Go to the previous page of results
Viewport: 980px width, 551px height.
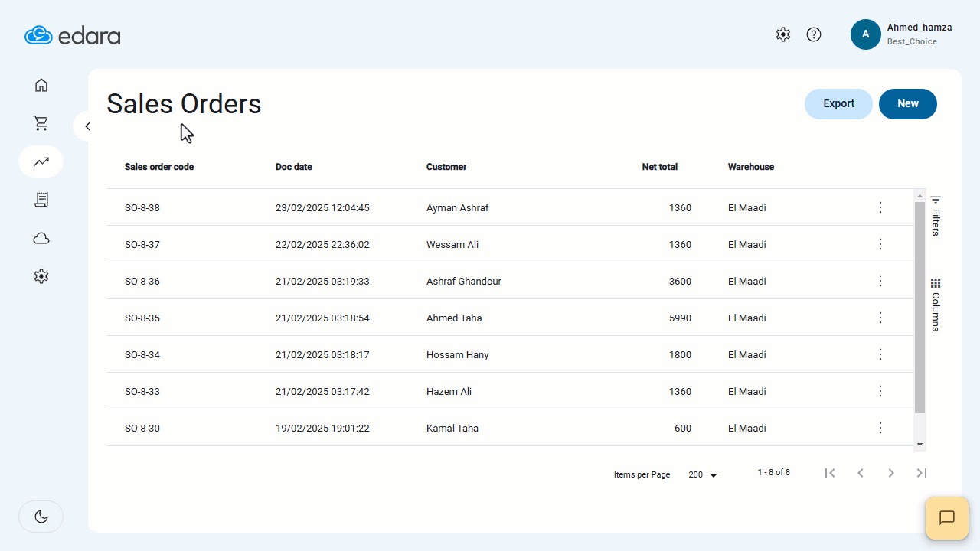(861, 473)
